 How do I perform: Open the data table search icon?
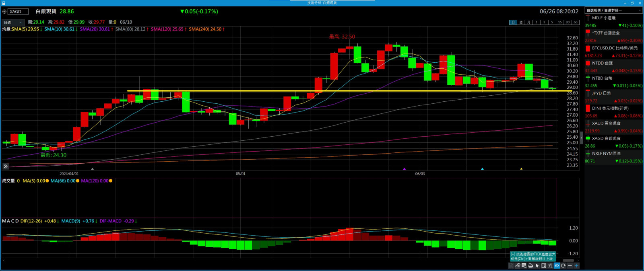(x=524, y=266)
